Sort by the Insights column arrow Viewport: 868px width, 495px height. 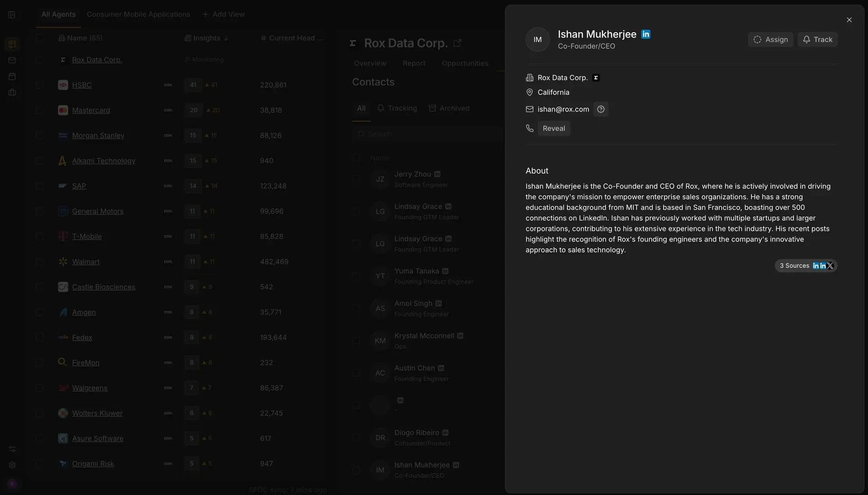(226, 38)
